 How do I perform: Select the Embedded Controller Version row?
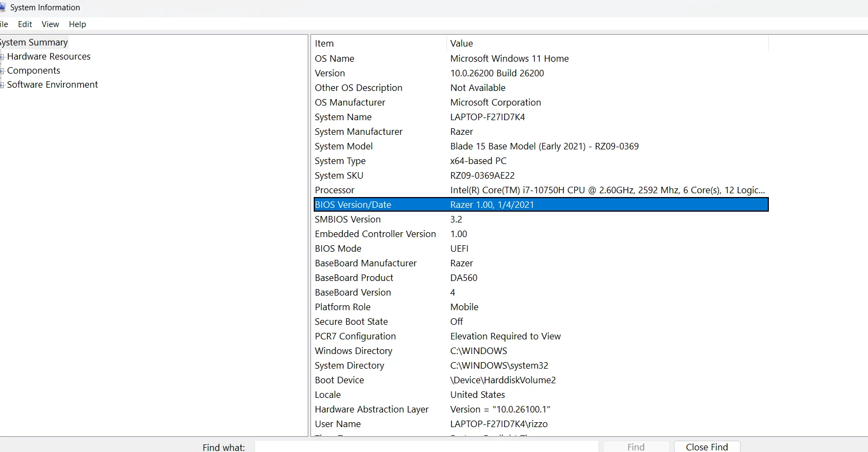point(541,234)
